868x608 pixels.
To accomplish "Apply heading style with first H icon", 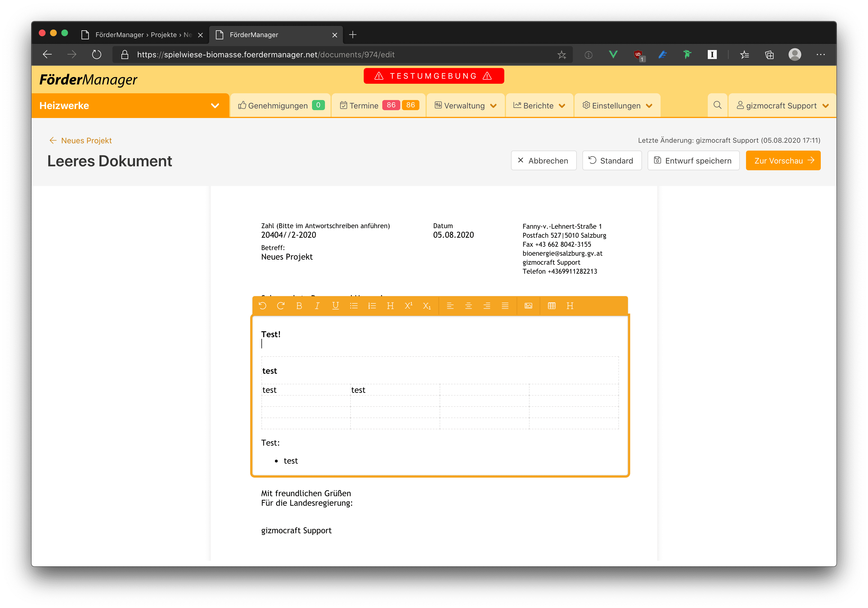I will pyautogui.click(x=390, y=306).
